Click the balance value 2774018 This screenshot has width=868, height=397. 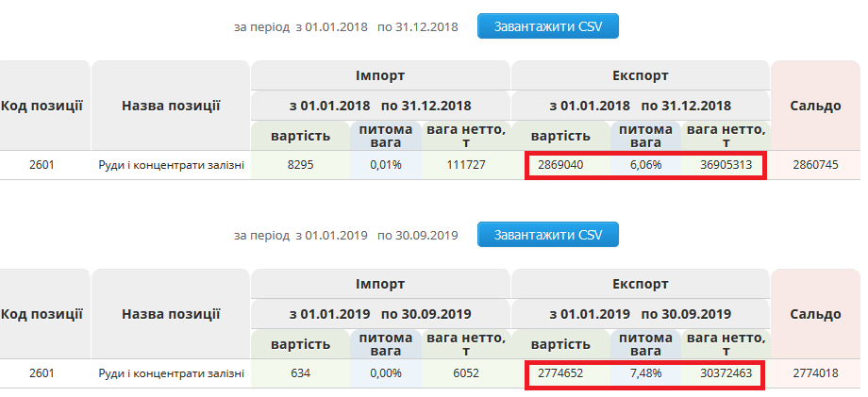(816, 372)
